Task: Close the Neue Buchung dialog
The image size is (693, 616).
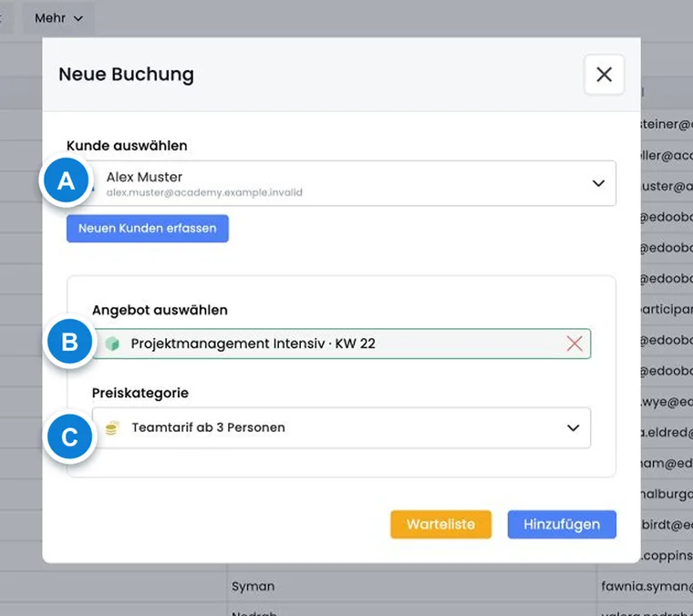Action: 604,74
